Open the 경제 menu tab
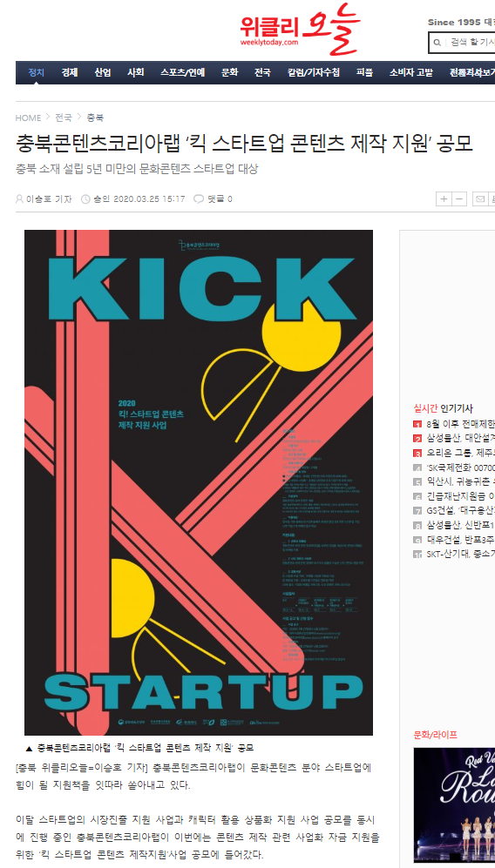The height and width of the screenshot is (868, 495). tap(70, 72)
